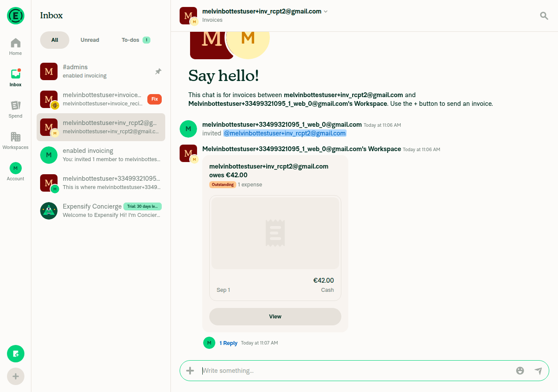Open the #admins chat
The image size is (558, 392).
(x=101, y=71)
